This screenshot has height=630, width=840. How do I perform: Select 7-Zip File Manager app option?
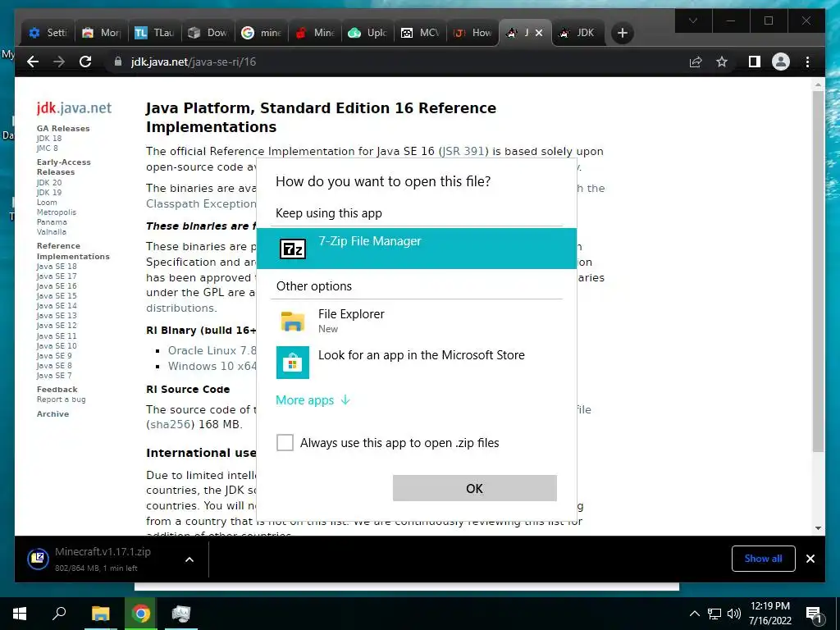(x=416, y=249)
